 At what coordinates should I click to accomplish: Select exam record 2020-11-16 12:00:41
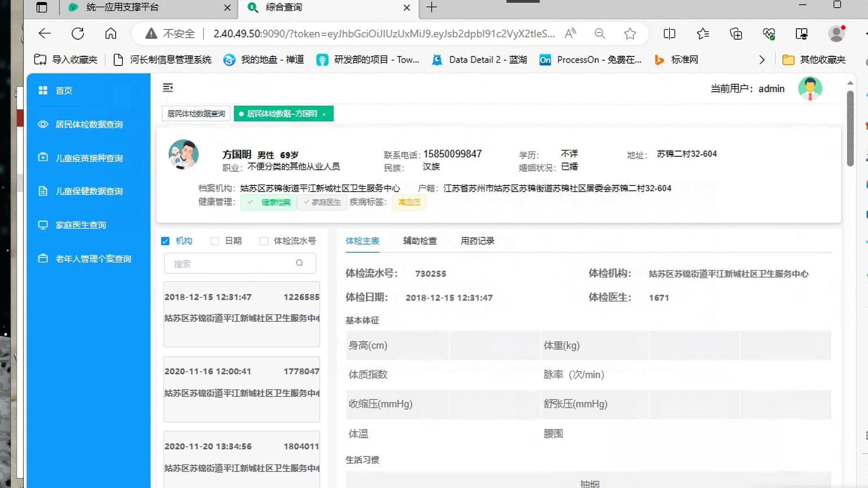tap(242, 389)
